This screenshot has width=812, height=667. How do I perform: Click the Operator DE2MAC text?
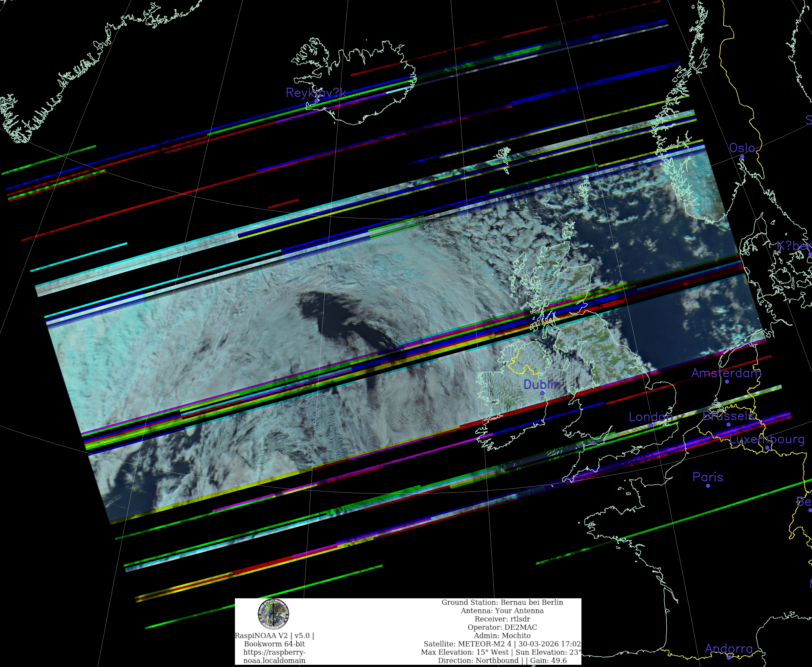pyautogui.click(x=502, y=627)
